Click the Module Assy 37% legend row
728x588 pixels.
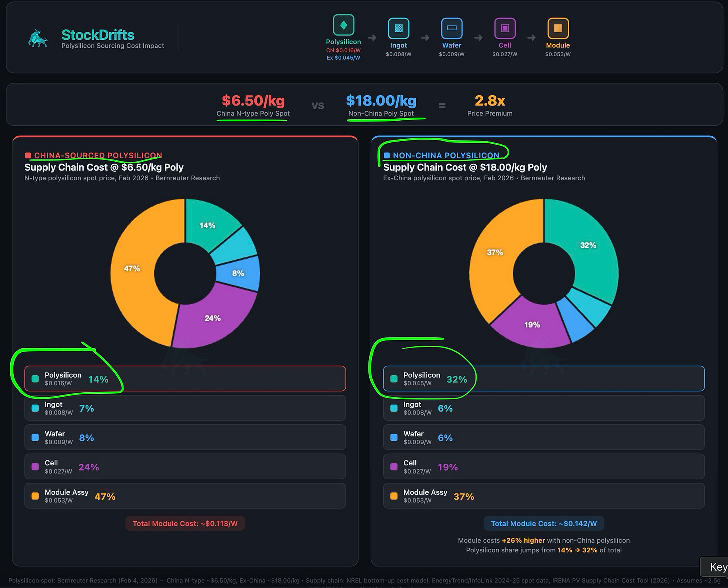click(x=544, y=496)
